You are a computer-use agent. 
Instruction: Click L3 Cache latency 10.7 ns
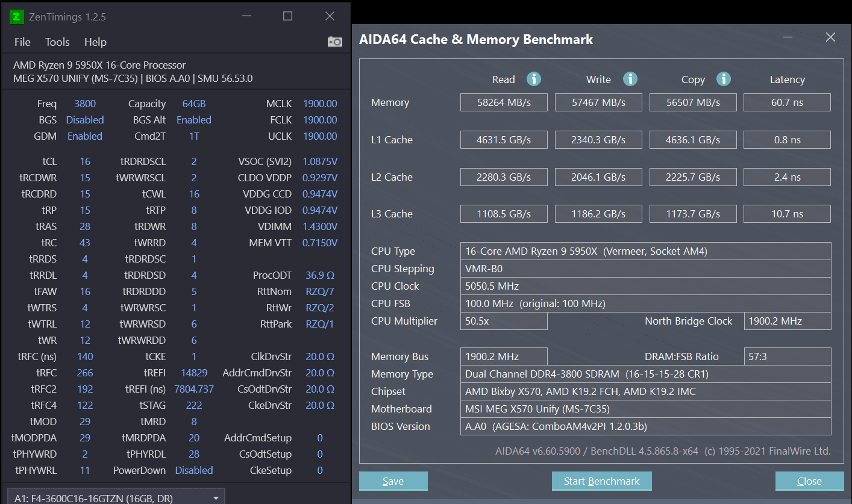click(x=787, y=214)
